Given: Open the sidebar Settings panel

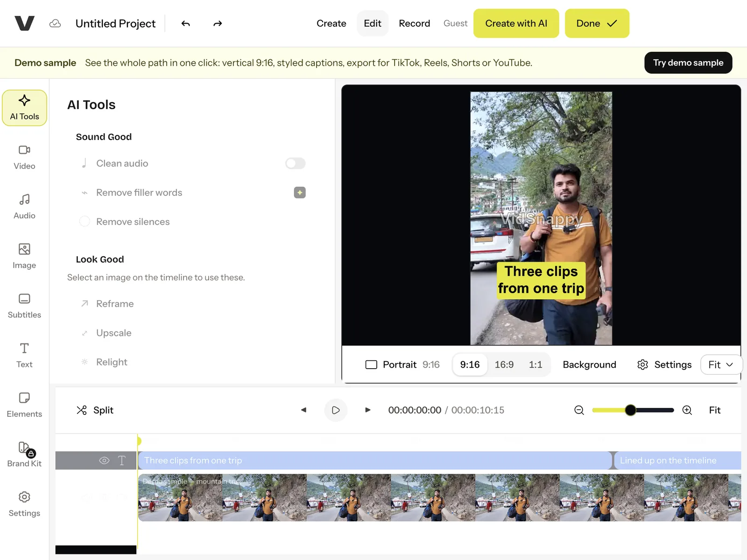Looking at the screenshot, I should (24, 504).
